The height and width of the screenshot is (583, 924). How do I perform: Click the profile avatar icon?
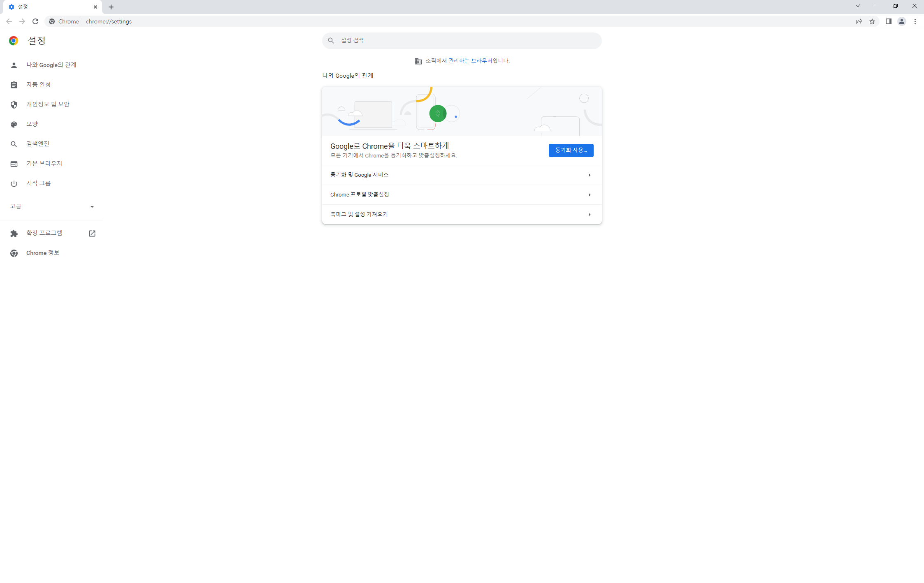coord(901,21)
